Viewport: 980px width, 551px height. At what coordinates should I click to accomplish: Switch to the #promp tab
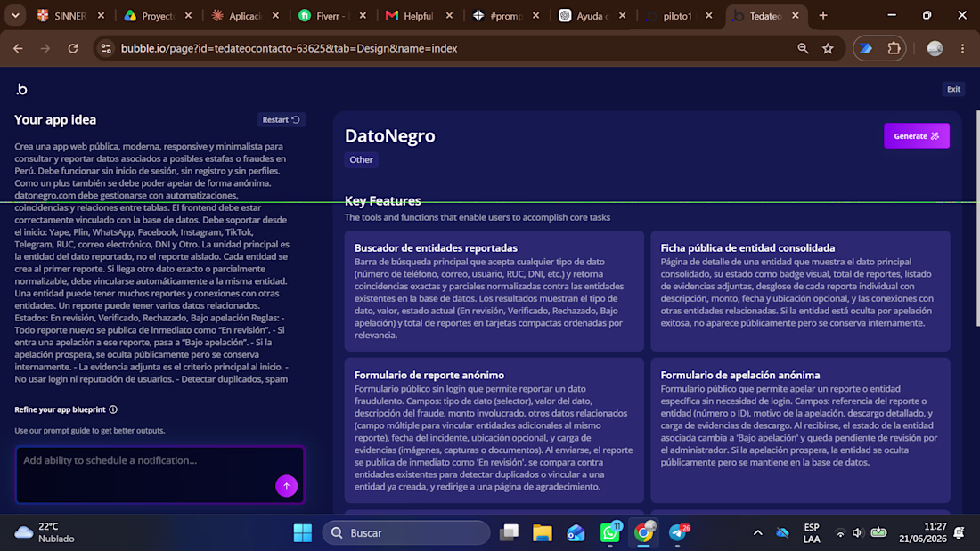506,16
